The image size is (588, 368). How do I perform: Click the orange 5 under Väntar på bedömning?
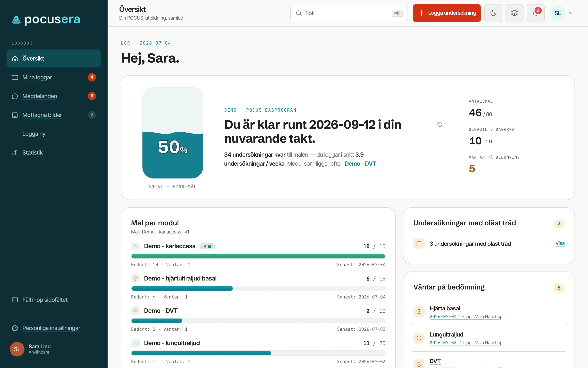(x=472, y=169)
